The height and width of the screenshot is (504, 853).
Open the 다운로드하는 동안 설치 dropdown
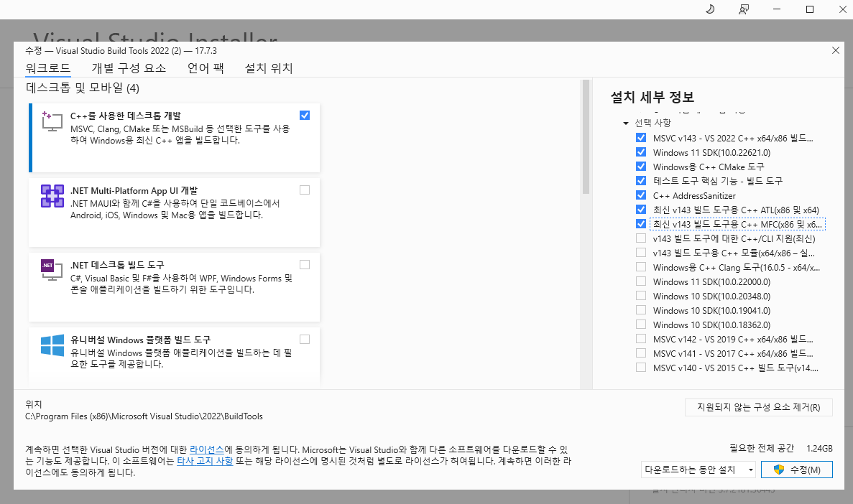(x=698, y=470)
